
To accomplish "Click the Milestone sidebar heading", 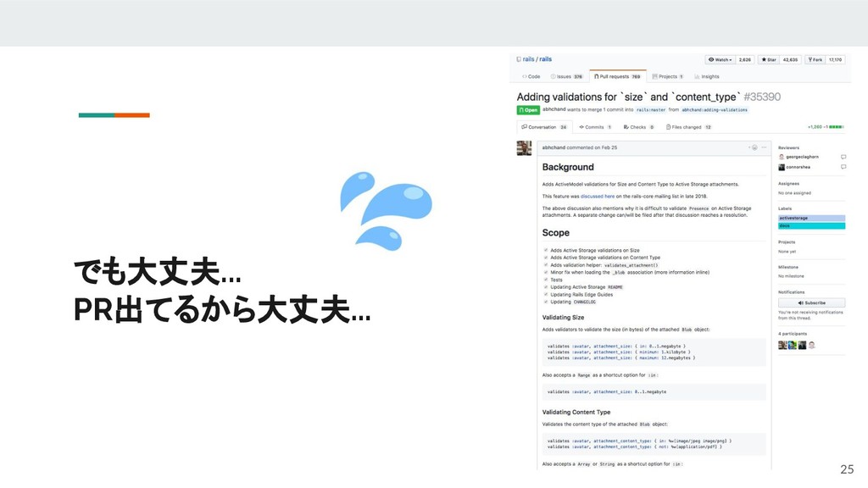I will pos(788,267).
